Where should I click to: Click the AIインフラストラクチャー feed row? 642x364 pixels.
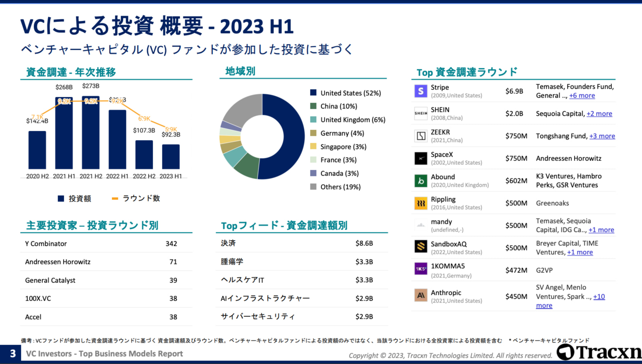(302, 298)
